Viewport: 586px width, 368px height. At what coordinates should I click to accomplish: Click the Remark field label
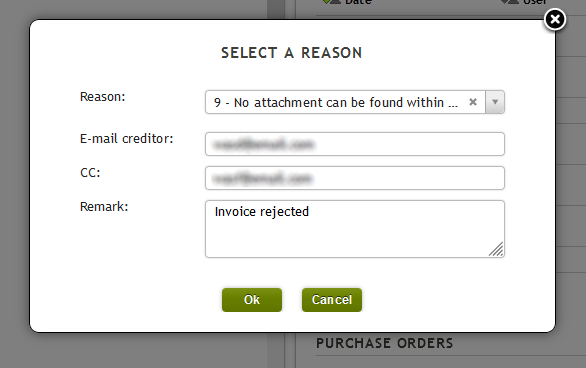(x=104, y=207)
